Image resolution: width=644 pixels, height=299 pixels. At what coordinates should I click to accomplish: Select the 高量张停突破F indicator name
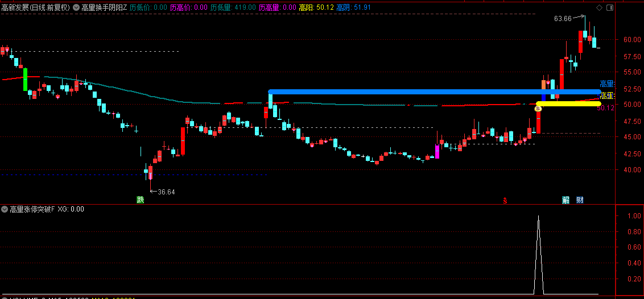32,209
